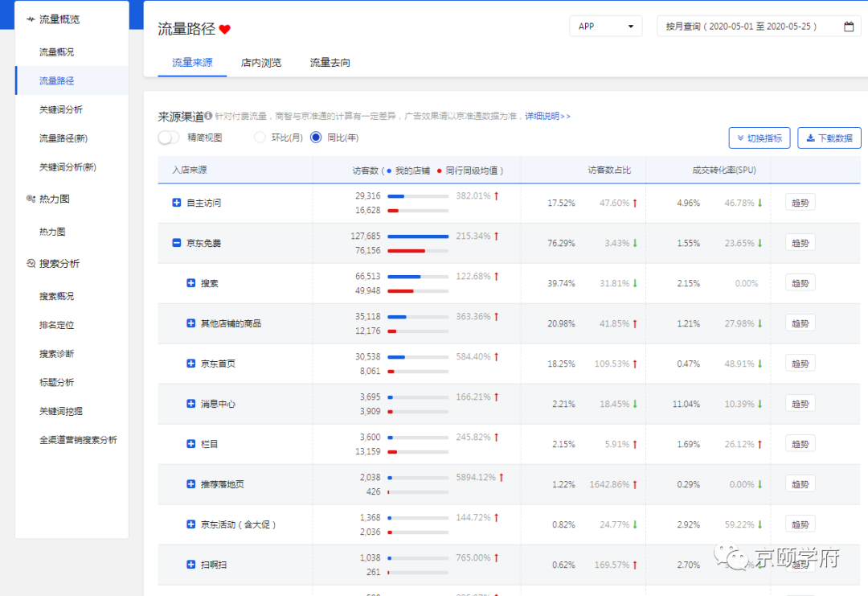Select the 环比(月) radio option
The height and width of the screenshot is (596, 868).
click(x=260, y=138)
